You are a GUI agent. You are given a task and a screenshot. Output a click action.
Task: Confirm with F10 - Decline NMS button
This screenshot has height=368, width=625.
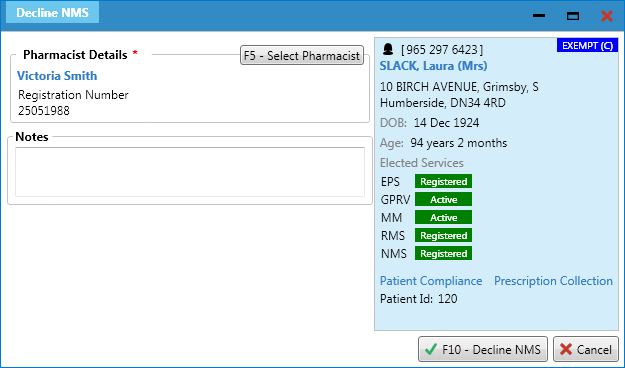coord(483,349)
